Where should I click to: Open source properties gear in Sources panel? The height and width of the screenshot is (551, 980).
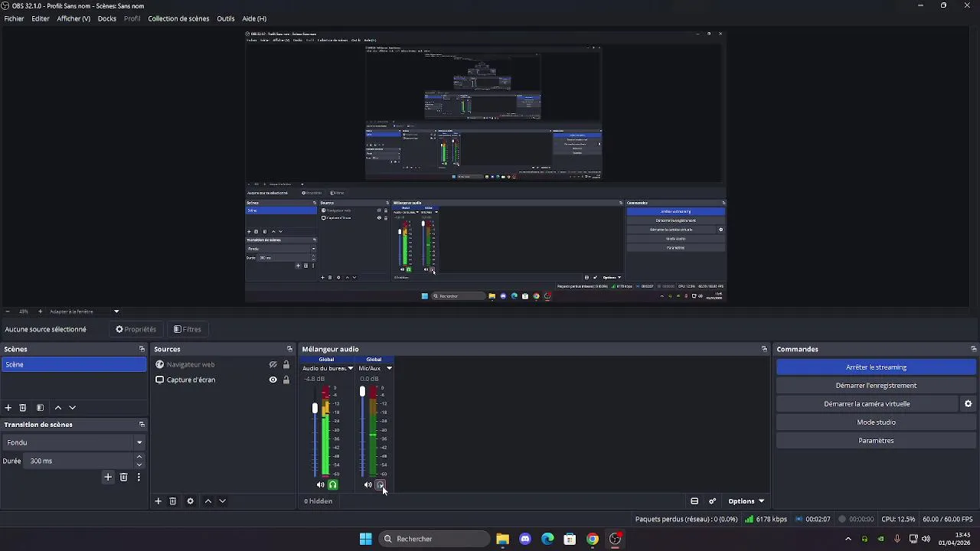(191, 501)
